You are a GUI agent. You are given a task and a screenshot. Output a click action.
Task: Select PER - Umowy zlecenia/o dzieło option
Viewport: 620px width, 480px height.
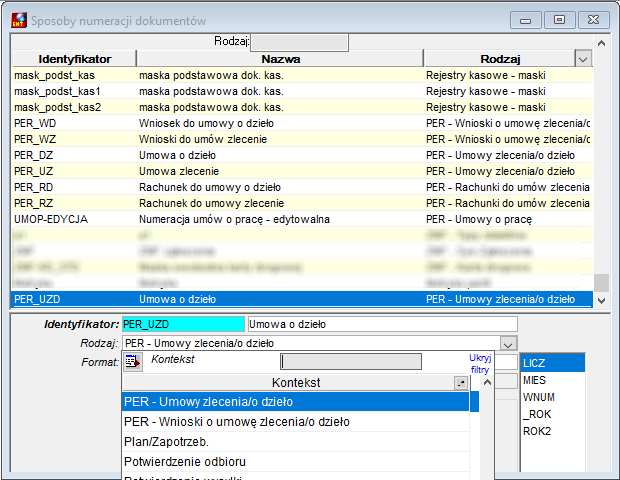[x=296, y=402]
